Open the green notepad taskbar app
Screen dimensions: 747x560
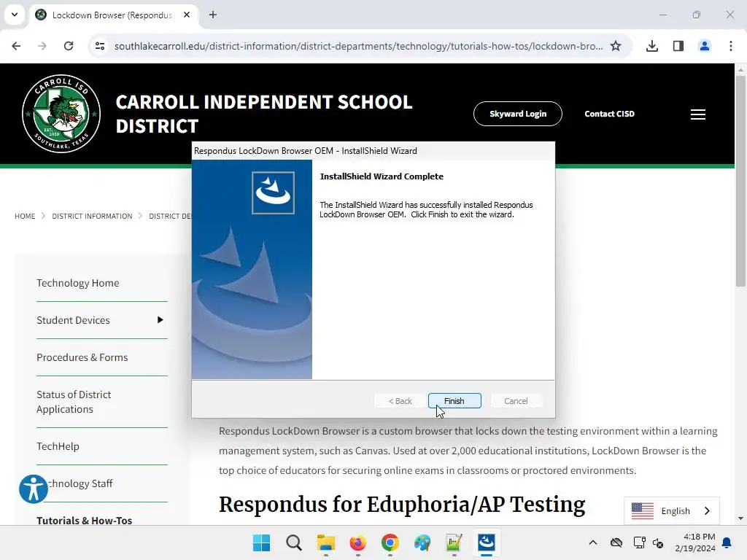[x=454, y=542]
